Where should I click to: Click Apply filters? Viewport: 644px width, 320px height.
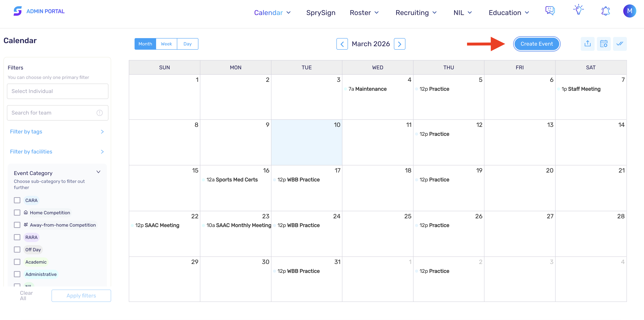coord(81,296)
